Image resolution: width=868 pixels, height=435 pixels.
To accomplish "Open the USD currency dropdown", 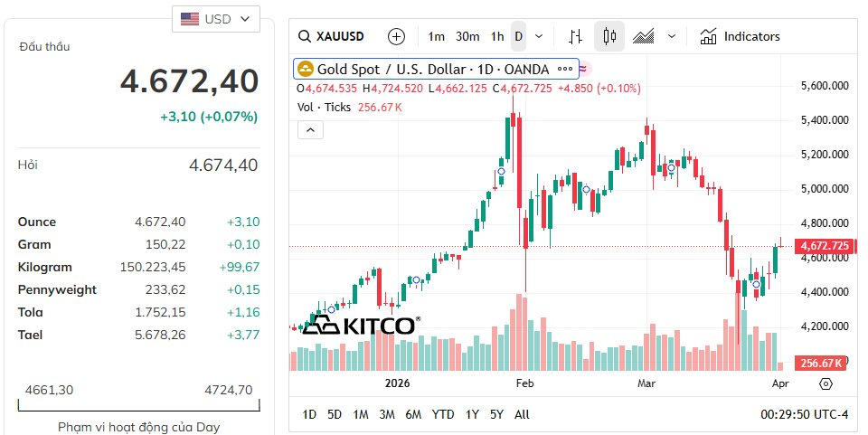I will click(x=216, y=19).
